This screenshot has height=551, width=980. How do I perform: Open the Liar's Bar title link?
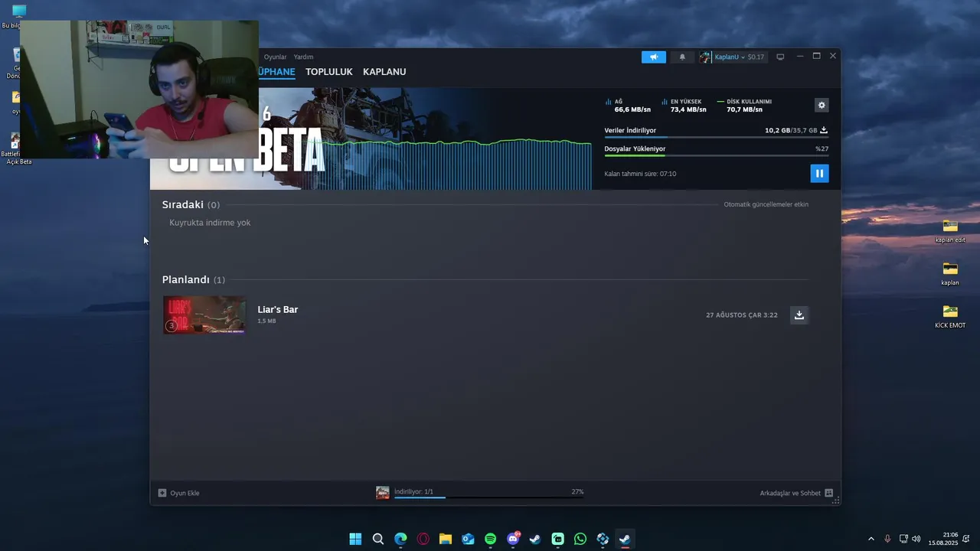pyautogui.click(x=278, y=310)
